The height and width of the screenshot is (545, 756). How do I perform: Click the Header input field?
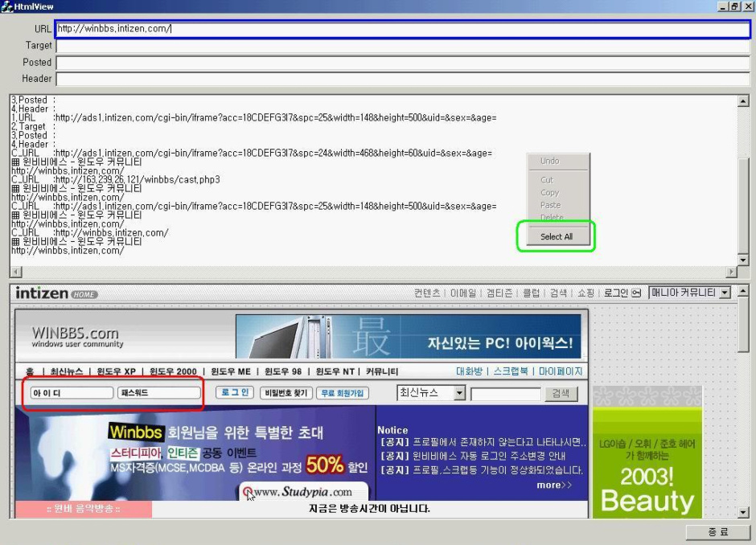[x=403, y=79]
